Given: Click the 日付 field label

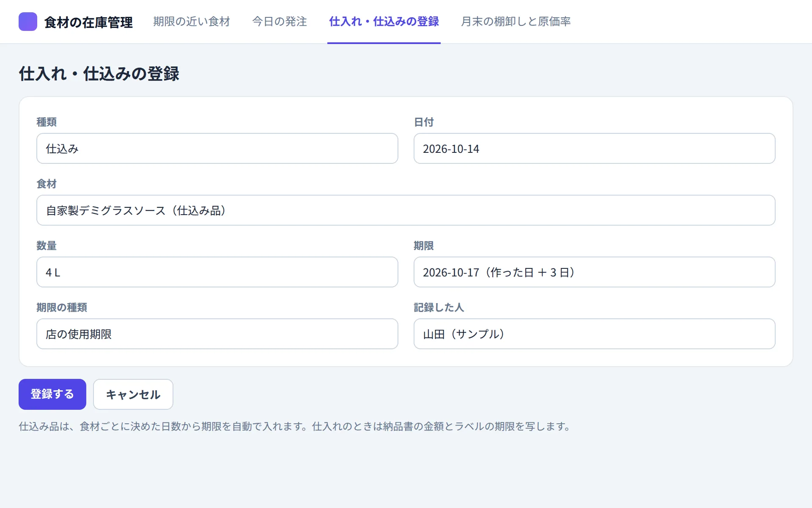Looking at the screenshot, I should 424,122.
